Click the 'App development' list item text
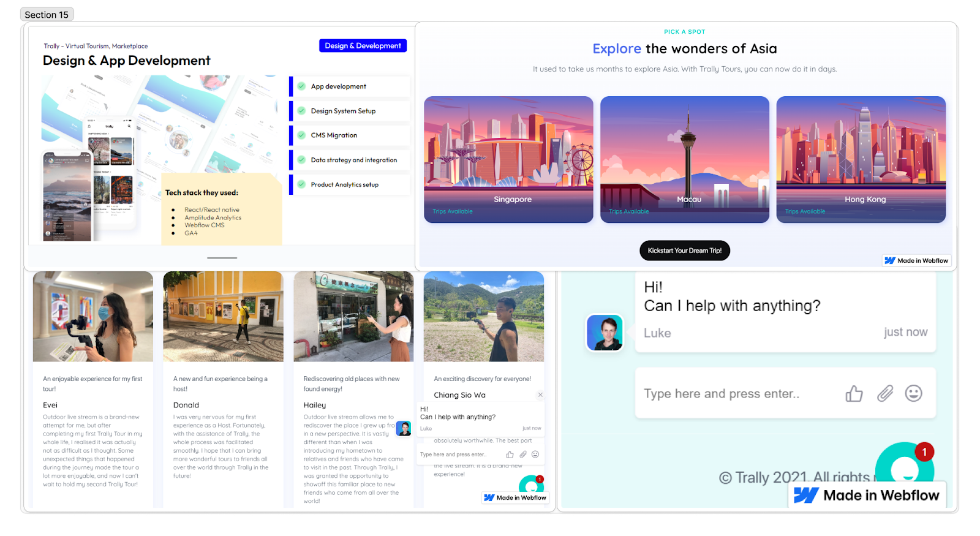This screenshot has height=536, width=980. [339, 86]
